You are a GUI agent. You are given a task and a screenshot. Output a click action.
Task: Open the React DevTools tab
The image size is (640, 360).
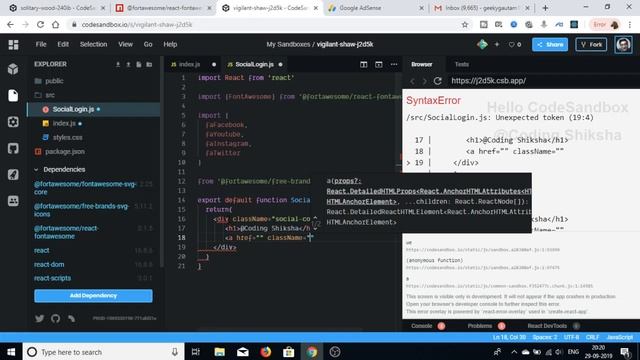tap(547, 326)
